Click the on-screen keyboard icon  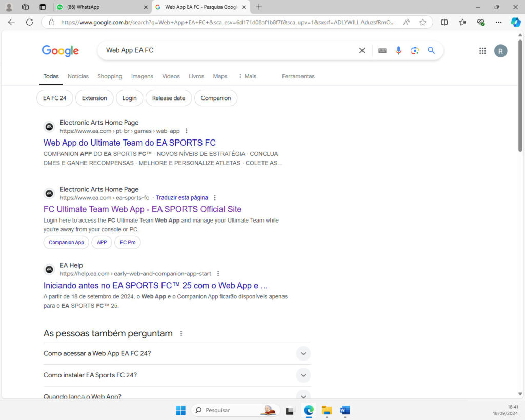tap(382, 50)
